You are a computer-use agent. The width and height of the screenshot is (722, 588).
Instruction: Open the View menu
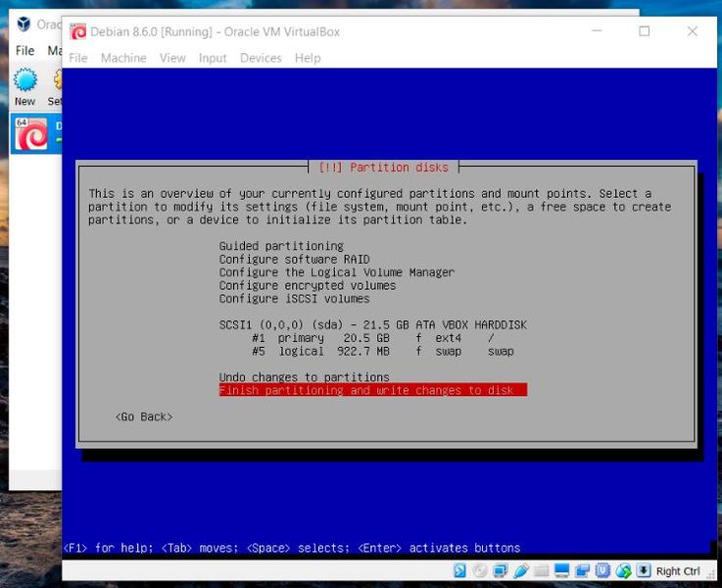coord(172,58)
